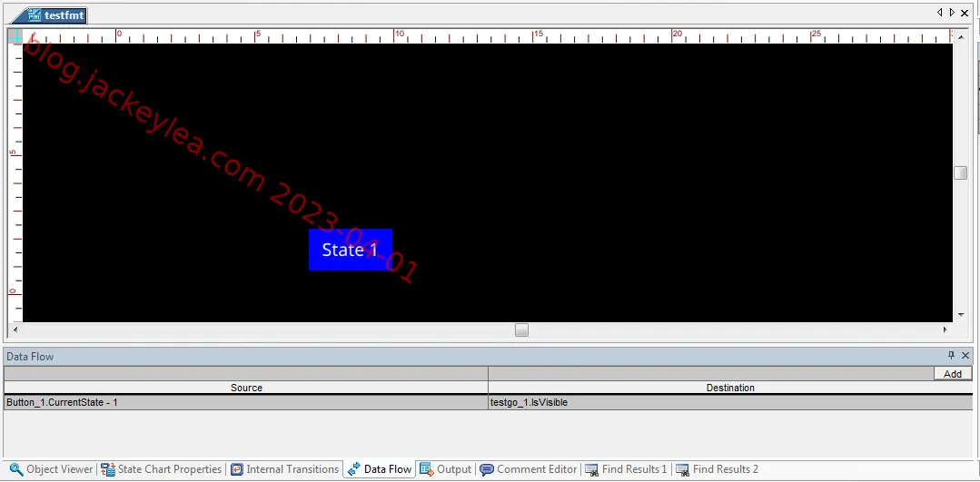Click the Find Results 1 icon
Image resolution: width=980 pixels, height=482 pixels.
[592, 469]
